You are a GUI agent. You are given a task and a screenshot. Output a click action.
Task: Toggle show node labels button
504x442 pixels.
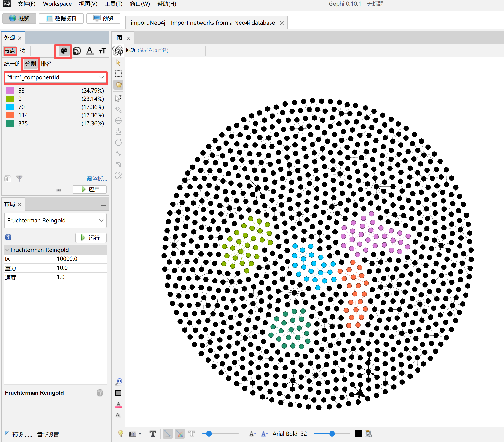click(x=153, y=434)
